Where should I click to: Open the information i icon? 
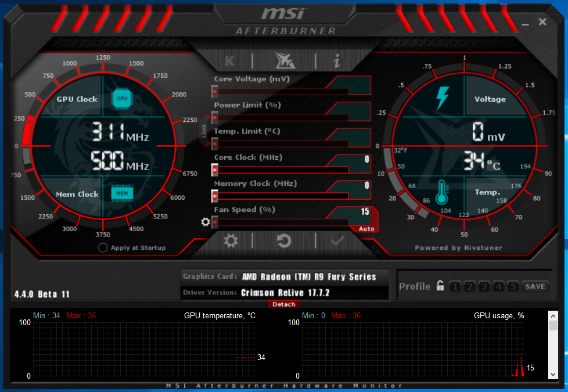[x=337, y=60]
